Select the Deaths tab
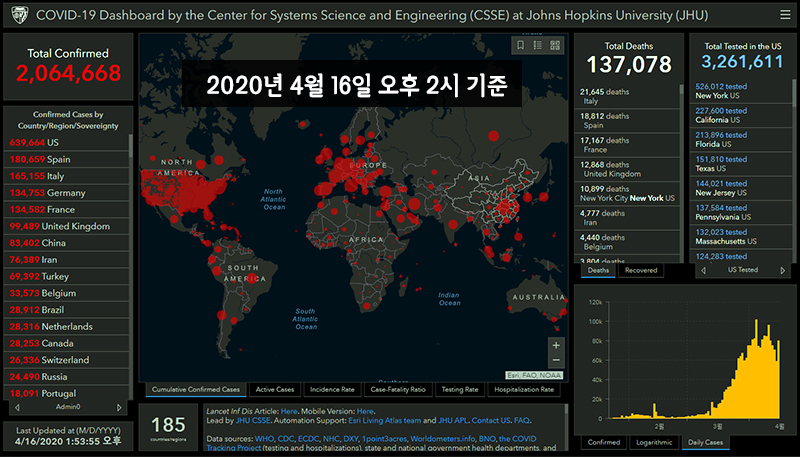This screenshot has width=800, height=457. 598,270
